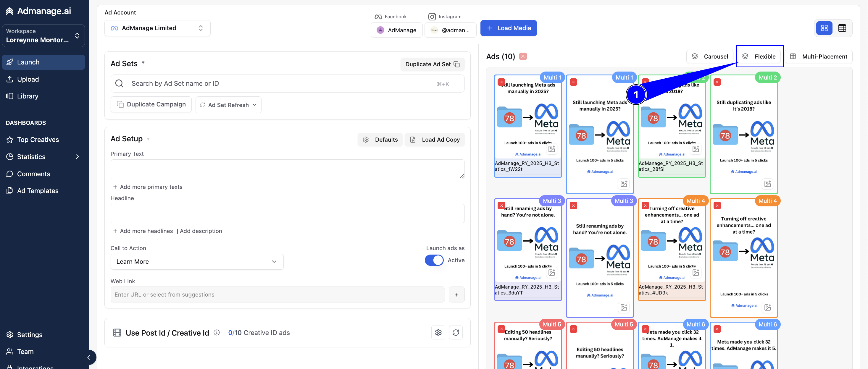The image size is (868, 369).
Task: Switch to grid view layout
Action: [824, 28]
